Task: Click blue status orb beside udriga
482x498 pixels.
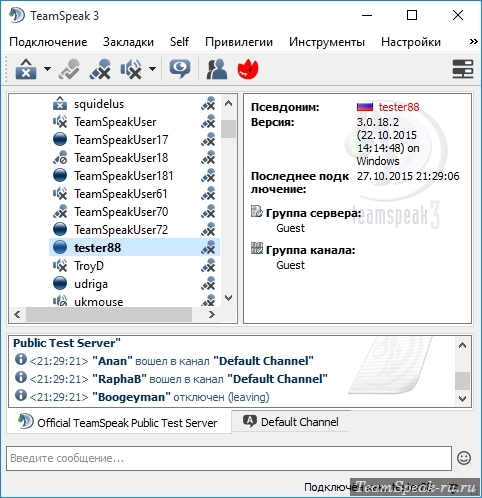Action: [x=60, y=284]
